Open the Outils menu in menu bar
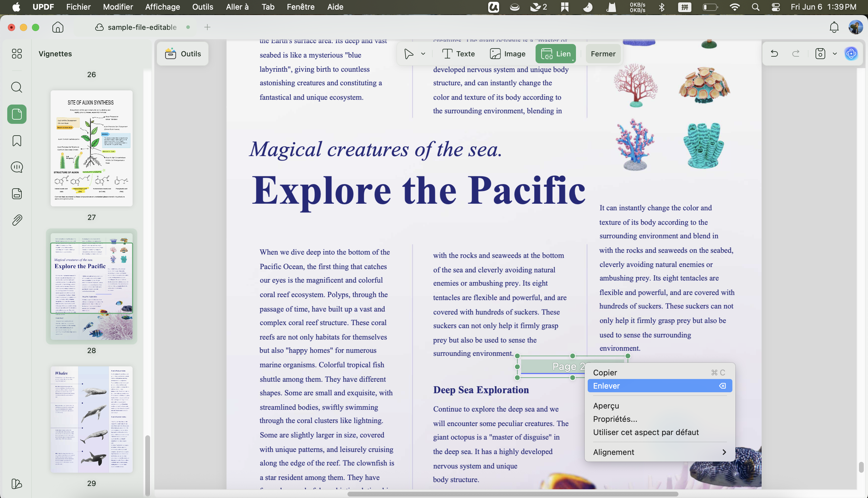The height and width of the screenshot is (498, 868). (x=203, y=7)
